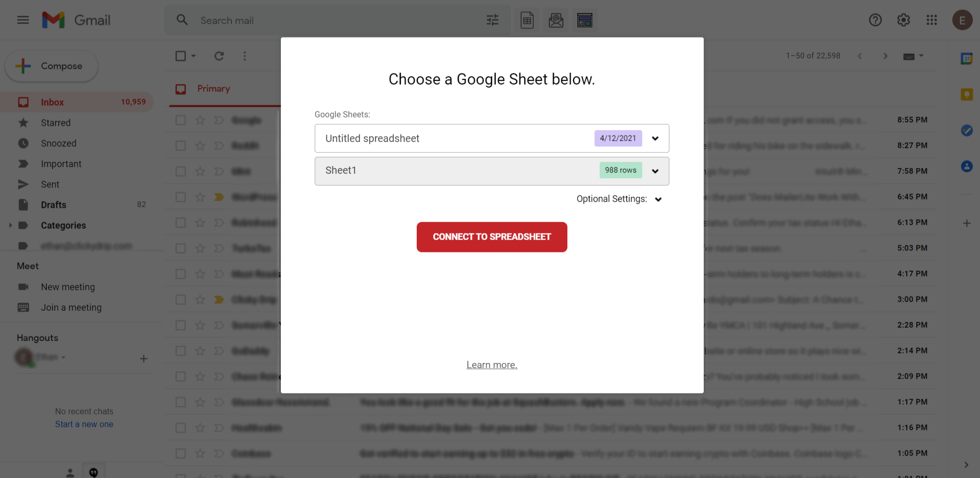Screen dimensions: 980x478
Task: Open Hangouts contacts person icon
Action: 70,472
